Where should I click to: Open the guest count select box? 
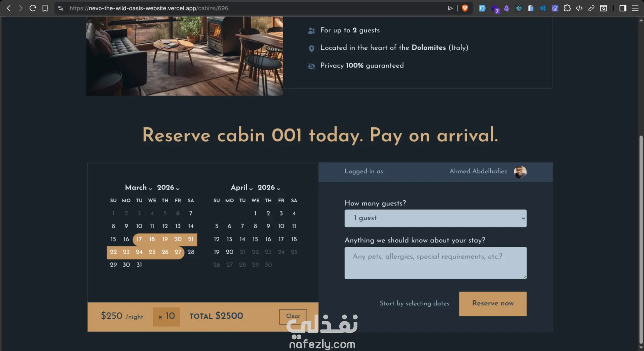(x=435, y=218)
